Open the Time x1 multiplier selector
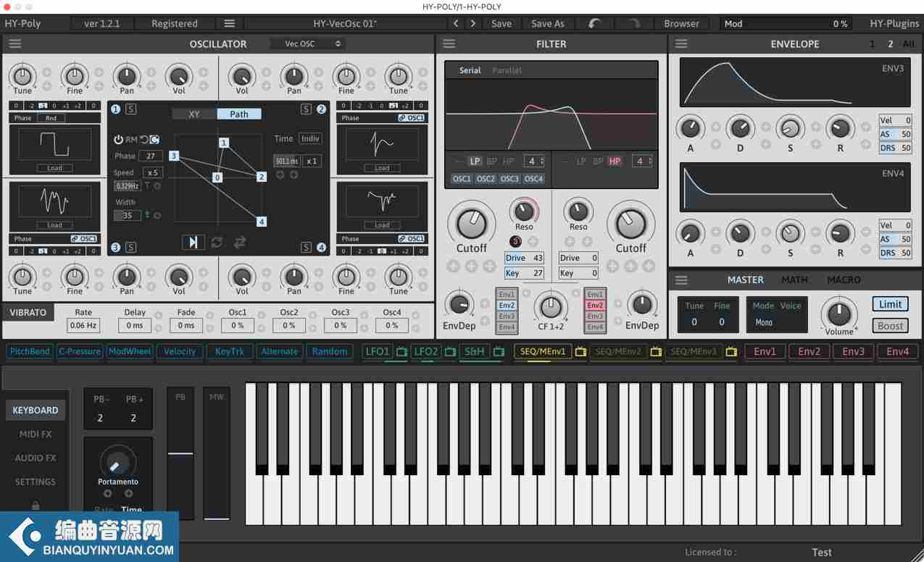This screenshot has height=562, width=924. click(x=312, y=161)
